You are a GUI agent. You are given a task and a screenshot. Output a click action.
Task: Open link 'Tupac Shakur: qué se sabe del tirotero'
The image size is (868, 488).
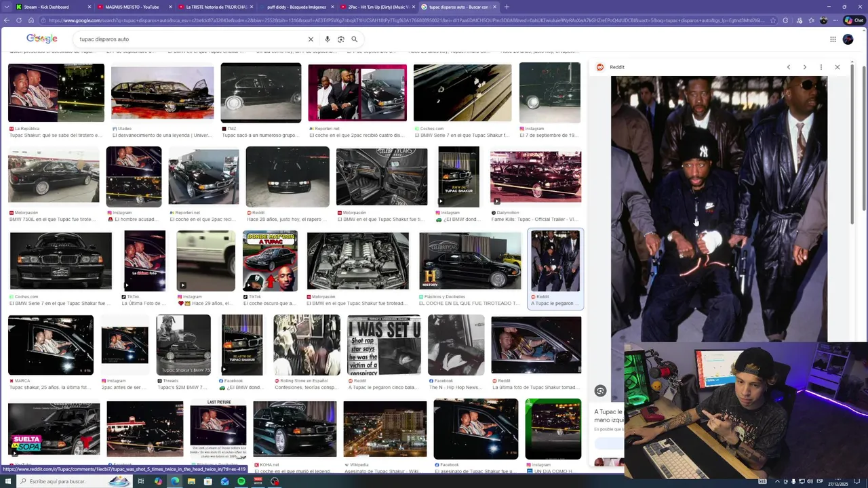(56, 136)
